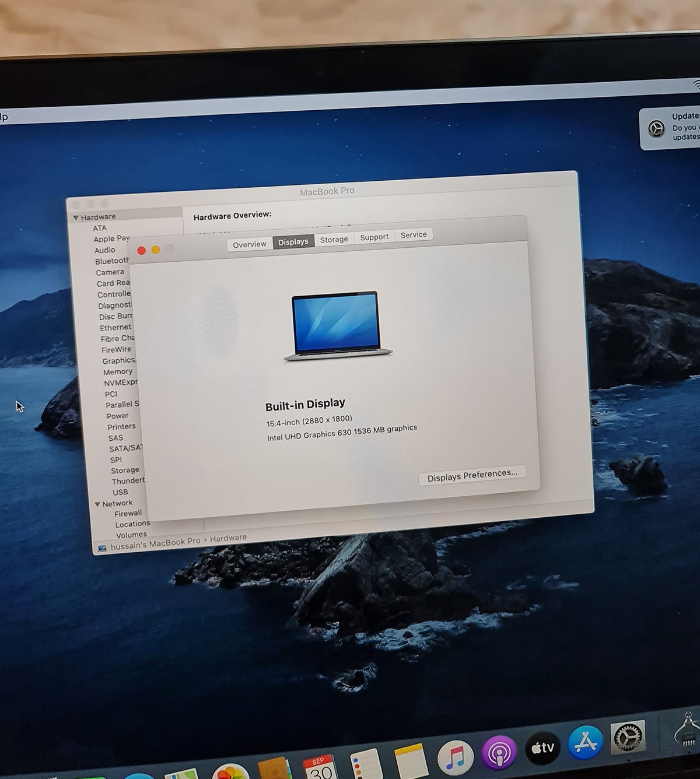Open Graphics entry in the sidebar
The image size is (700, 779).
(x=119, y=361)
